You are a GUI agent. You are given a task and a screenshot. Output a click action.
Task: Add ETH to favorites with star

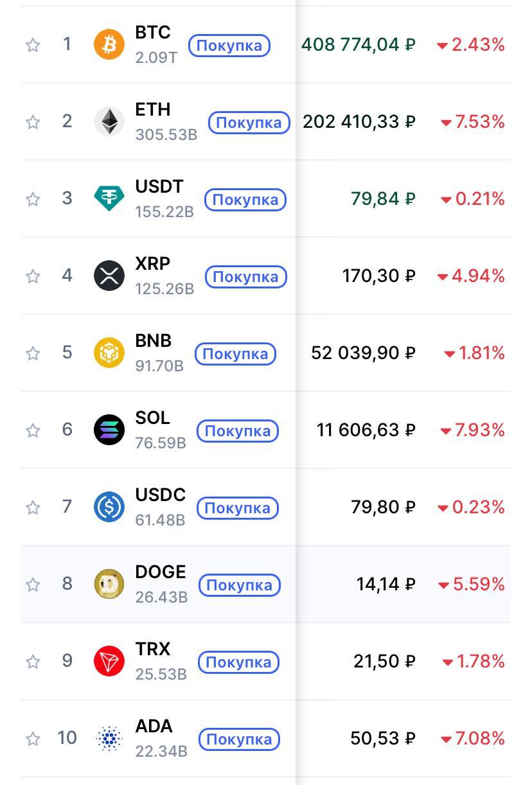[x=33, y=122]
